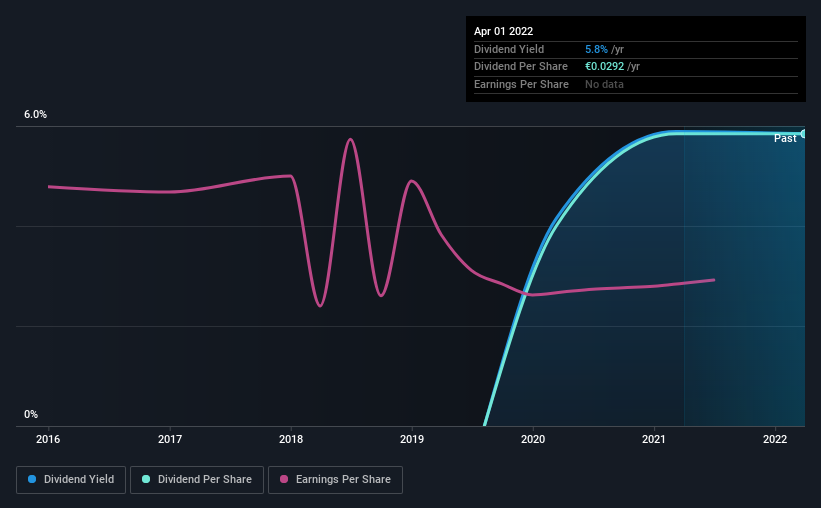The width and height of the screenshot is (821, 508).
Task: Select the 2017 x-axis label
Action: (x=170, y=439)
